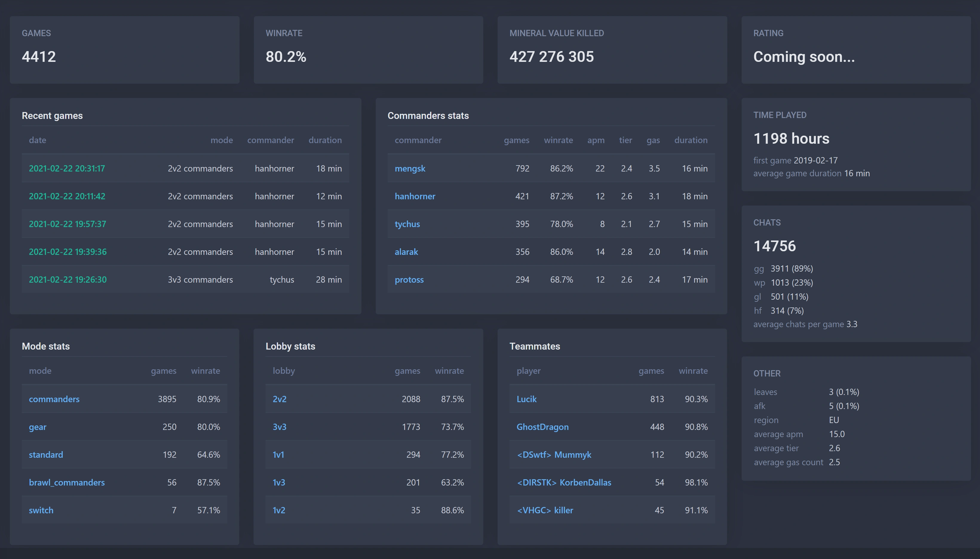This screenshot has height=559, width=980.
Task: Click the hanhorner commander stats link
Action: 415,196
